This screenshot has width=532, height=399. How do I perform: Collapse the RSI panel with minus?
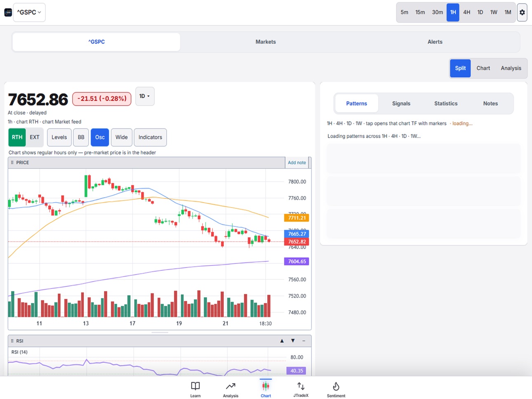click(x=304, y=341)
